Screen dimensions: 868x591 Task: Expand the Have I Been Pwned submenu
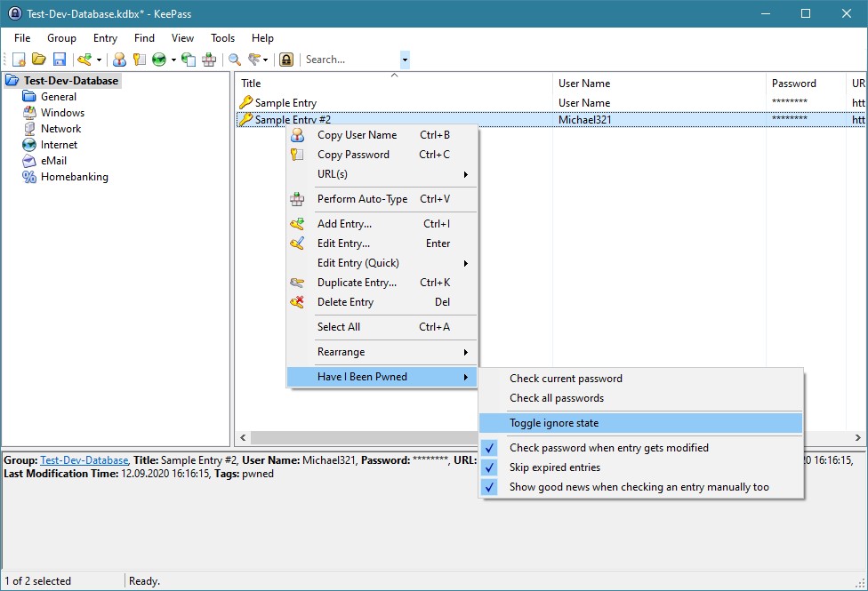point(382,377)
